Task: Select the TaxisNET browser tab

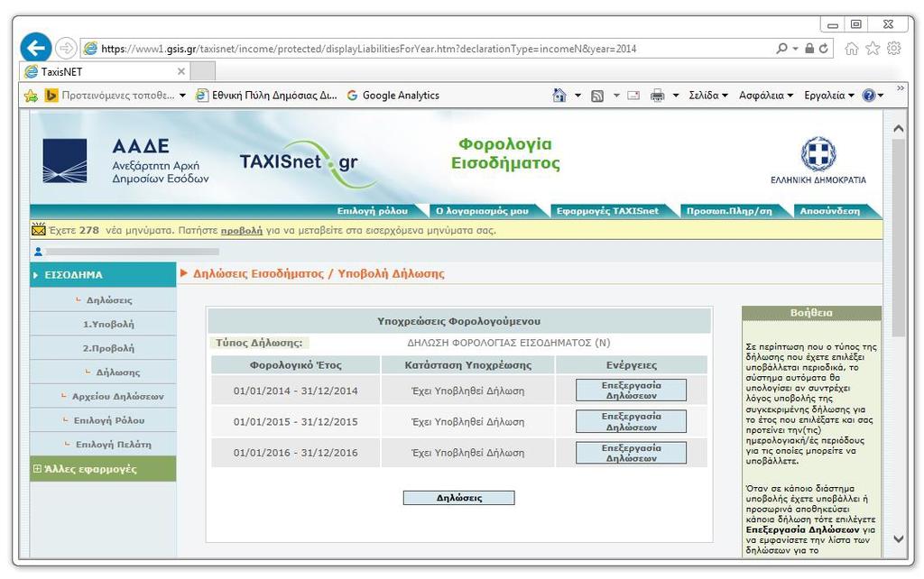Action: 106,71
